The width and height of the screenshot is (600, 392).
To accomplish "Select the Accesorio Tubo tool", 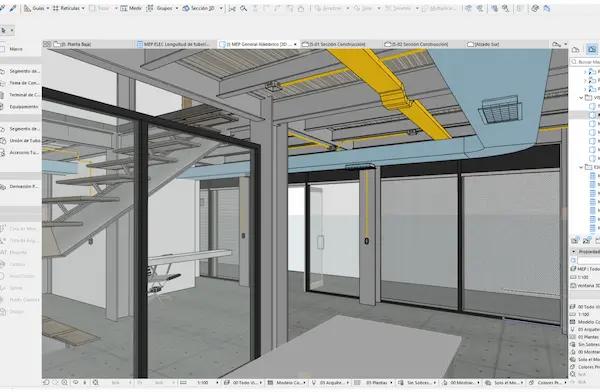I will (20, 153).
